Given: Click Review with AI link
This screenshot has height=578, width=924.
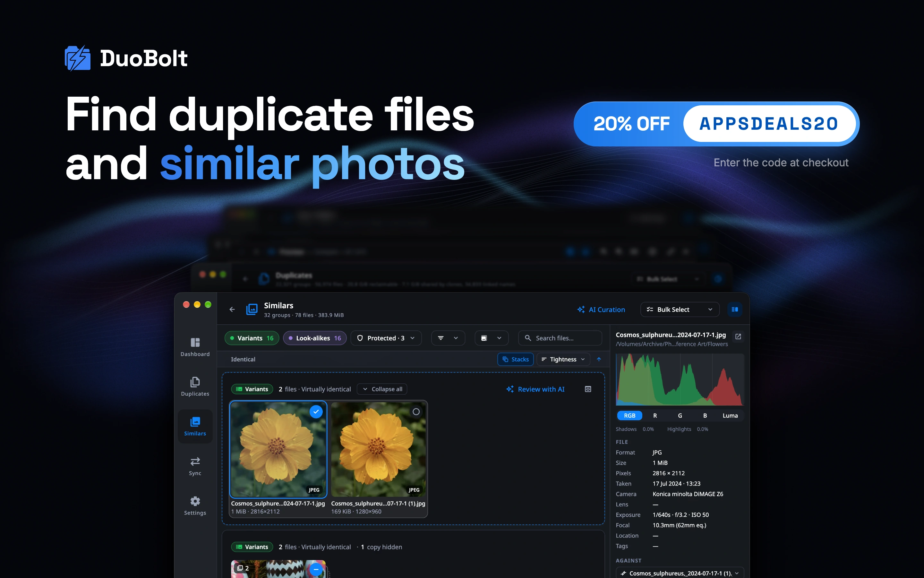Looking at the screenshot, I should click(535, 389).
